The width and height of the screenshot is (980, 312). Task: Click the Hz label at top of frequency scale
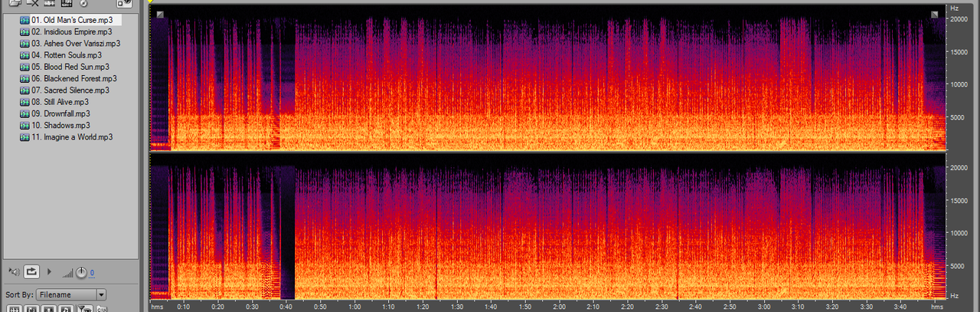pyautogui.click(x=954, y=7)
